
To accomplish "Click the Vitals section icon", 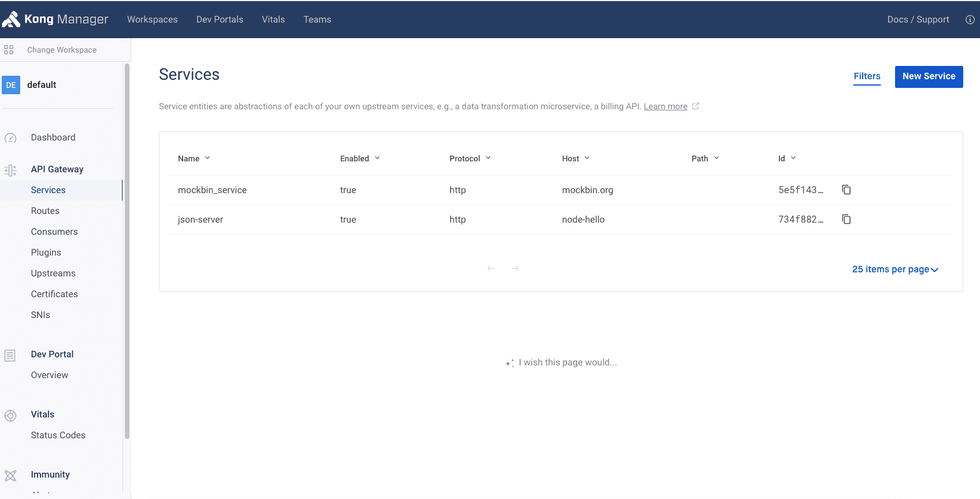I will coord(10,416).
